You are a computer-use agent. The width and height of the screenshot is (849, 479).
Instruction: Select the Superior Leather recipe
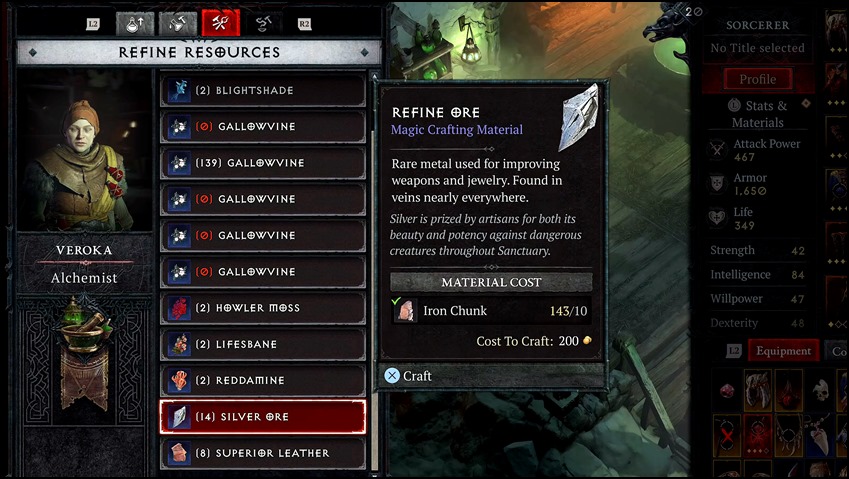click(263, 453)
